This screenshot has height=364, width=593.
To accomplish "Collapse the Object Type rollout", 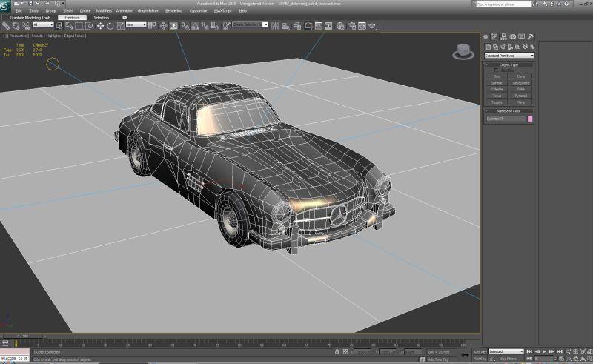I will (x=509, y=65).
